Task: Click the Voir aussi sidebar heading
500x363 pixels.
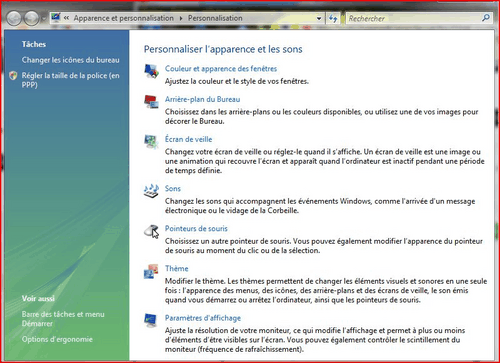Action: [38, 298]
